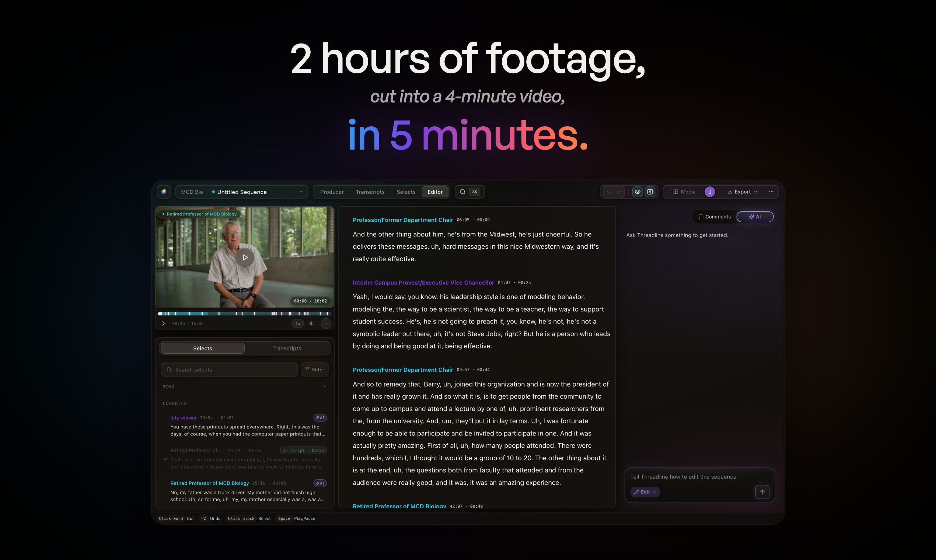Image resolution: width=936 pixels, height=560 pixels.
Task: Toggle the eye preview visibility button
Action: (638, 192)
